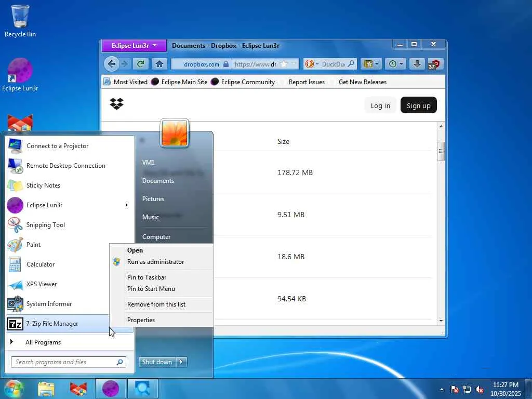Select Pin to Taskbar
Viewport: 532px width, 399px height.
click(x=162, y=277)
